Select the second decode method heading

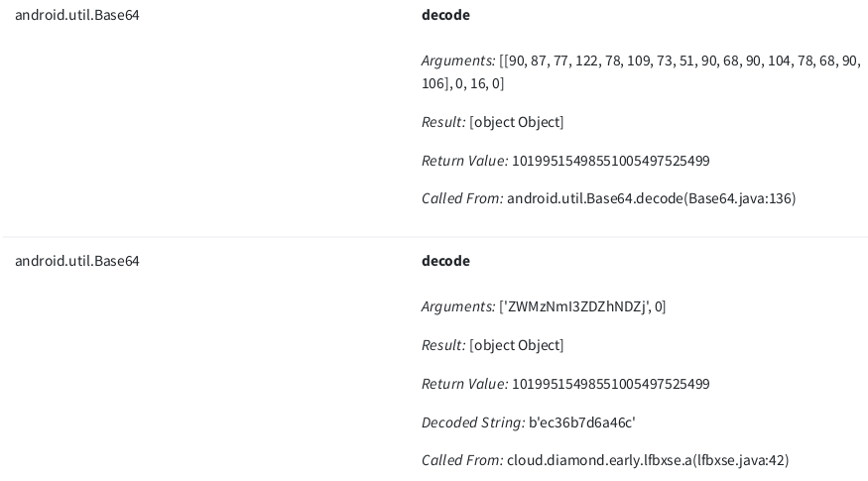(445, 261)
